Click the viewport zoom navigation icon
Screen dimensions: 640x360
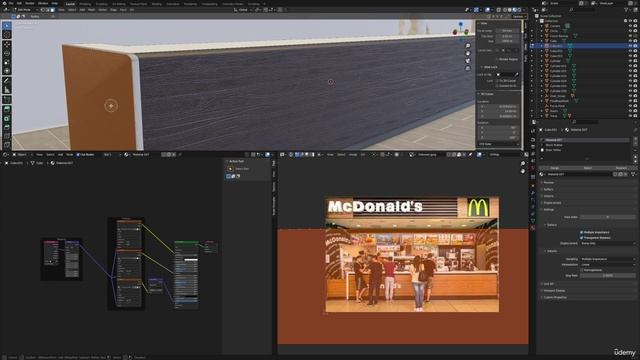click(468, 46)
